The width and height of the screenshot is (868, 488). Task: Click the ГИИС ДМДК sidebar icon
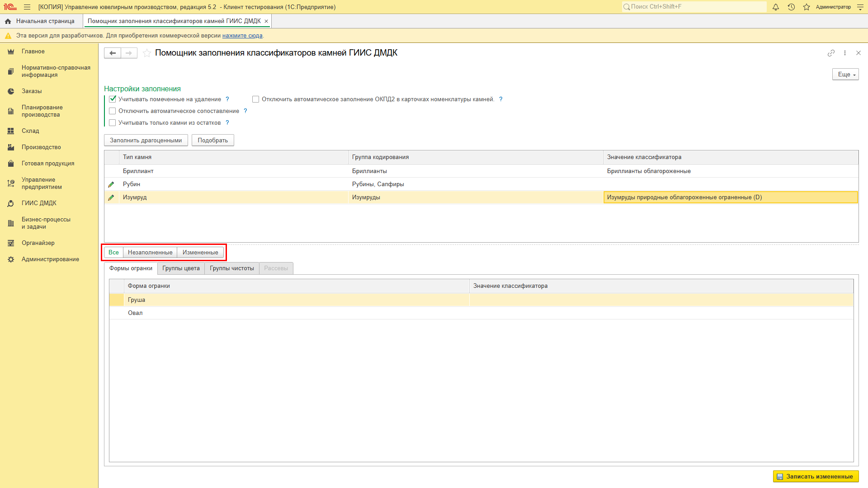pyautogui.click(x=11, y=203)
